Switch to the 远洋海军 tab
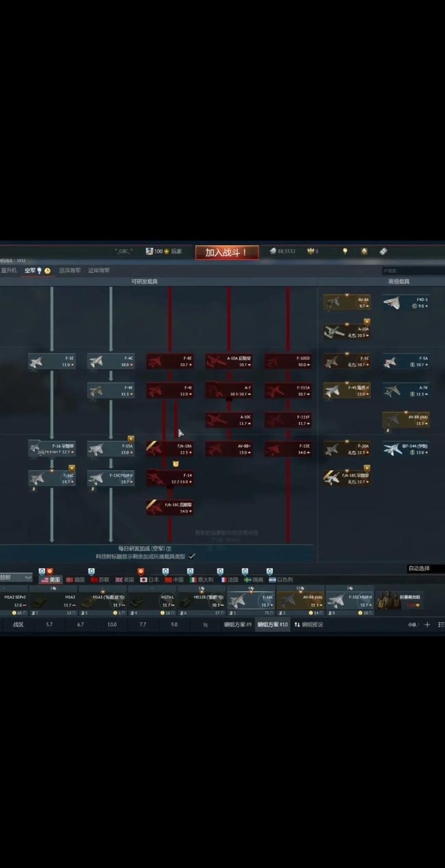The image size is (445, 868). [x=70, y=270]
